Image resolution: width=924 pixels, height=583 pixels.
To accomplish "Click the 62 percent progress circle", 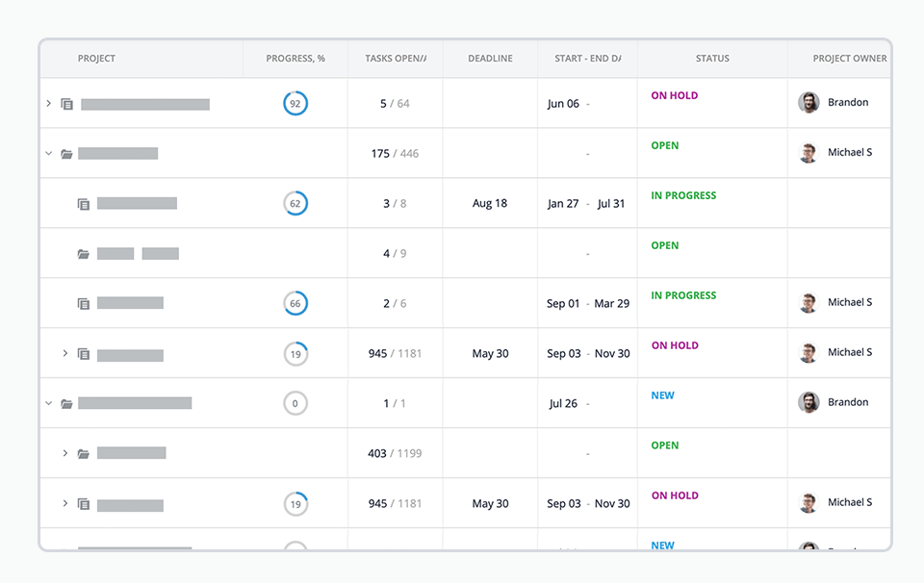I will (x=295, y=204).
